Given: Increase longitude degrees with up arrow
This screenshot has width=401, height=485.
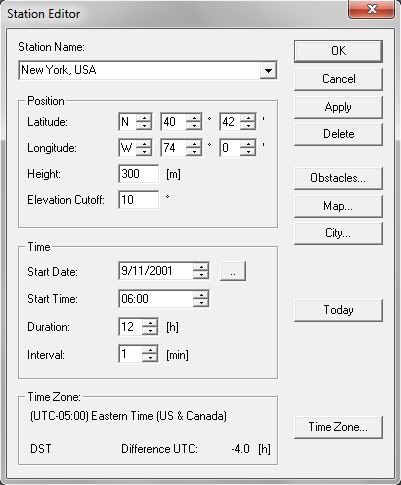Looking at the screenshot, I should tap(194, 144).
